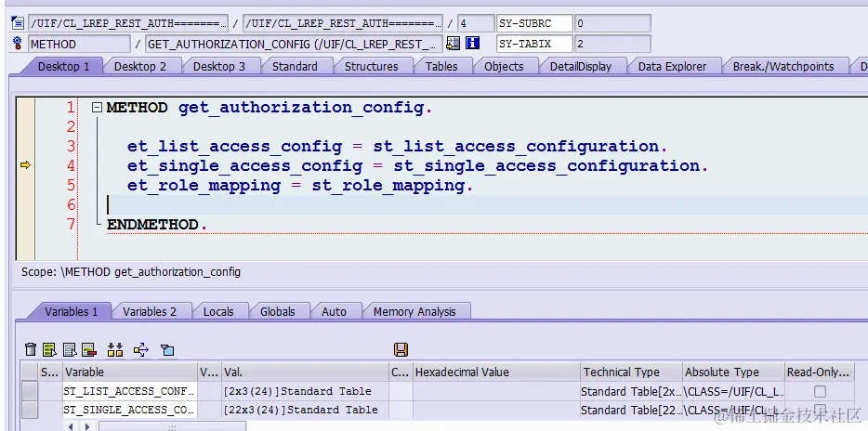Click the horizontal scrollbar thumb below variables table

click(x=172, y=426)
